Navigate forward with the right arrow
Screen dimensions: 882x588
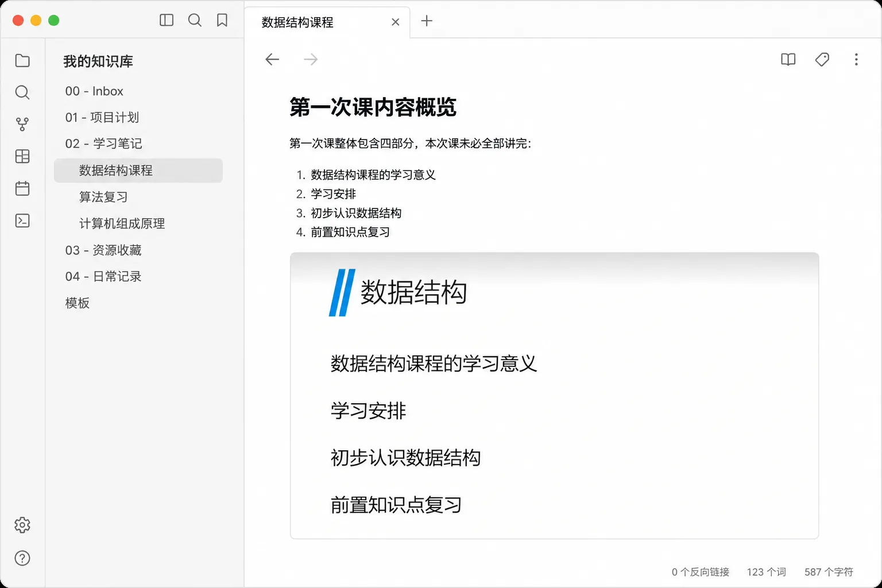click(x=311, y=59)
